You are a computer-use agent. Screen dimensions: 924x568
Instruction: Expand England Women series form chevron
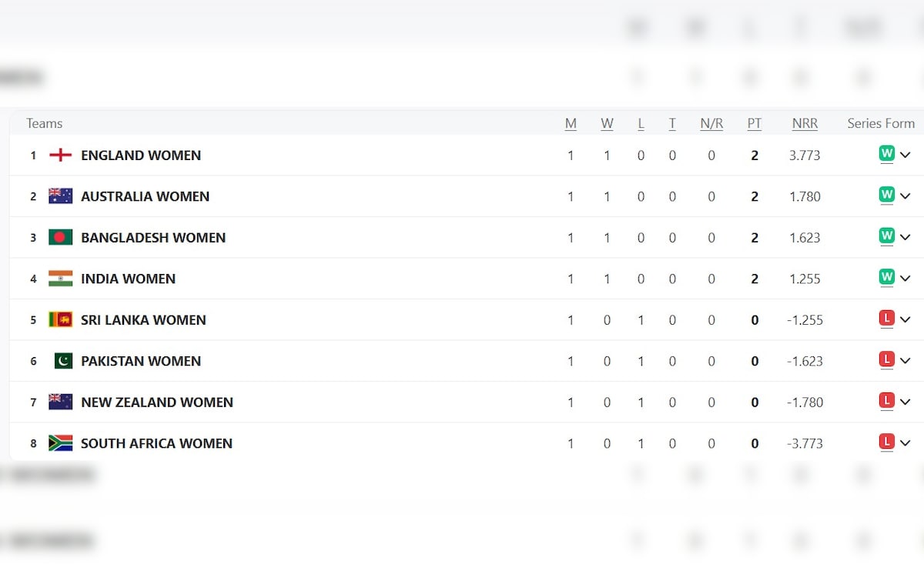click(905, 155)
